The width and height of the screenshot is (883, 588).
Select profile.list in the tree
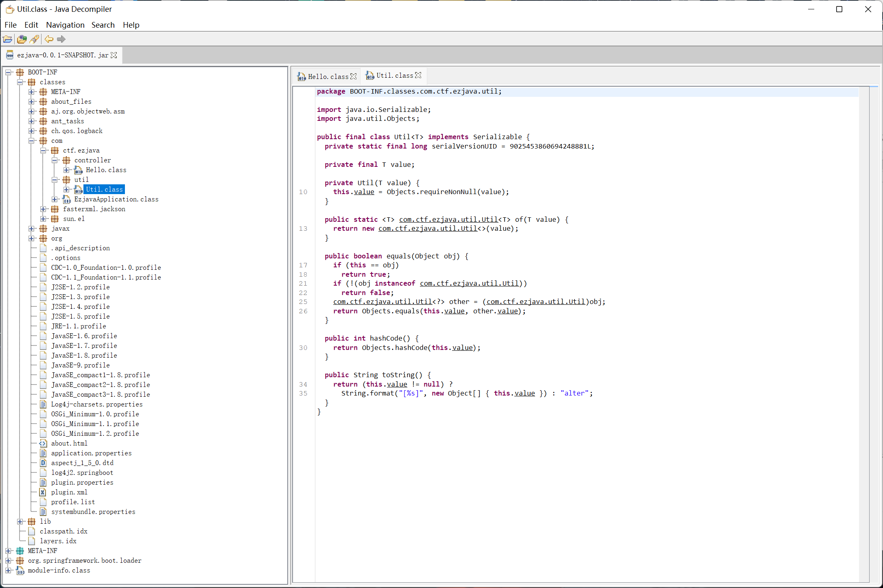coord(73,502)
